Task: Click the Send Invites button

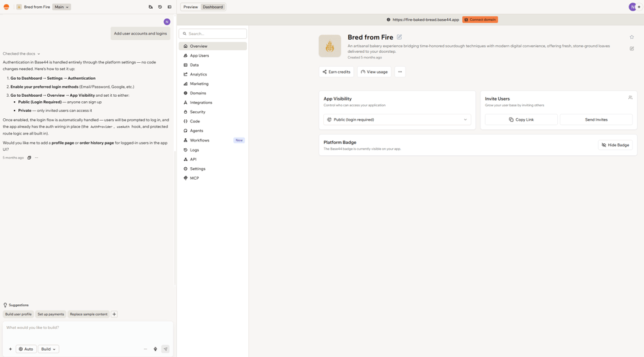Action: 596,120
